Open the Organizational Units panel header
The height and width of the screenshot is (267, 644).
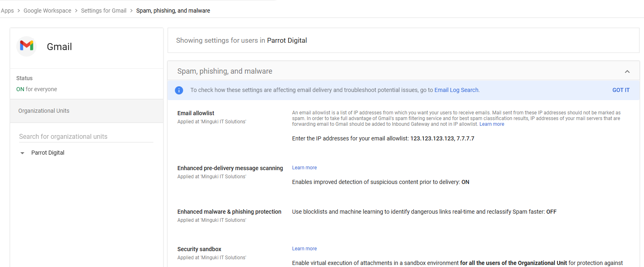pyautogui.click(x=44, y=111)
